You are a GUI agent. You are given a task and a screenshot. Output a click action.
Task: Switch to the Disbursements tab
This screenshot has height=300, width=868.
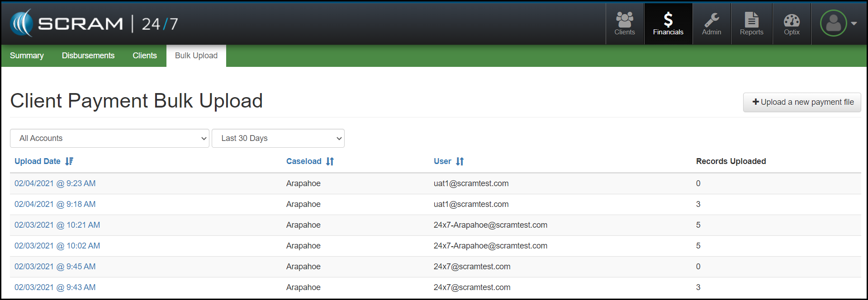click(x=88, y=56)
